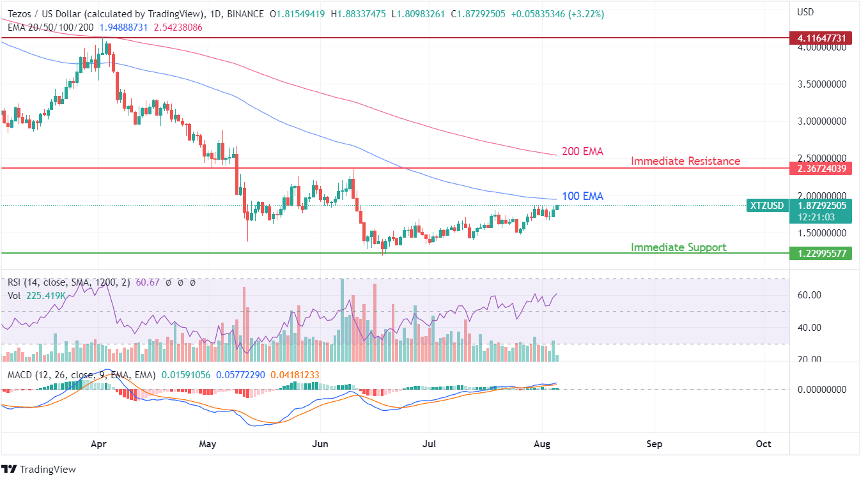
Task: Select the Immediate Resistance annotation
Action: coord(685,161)
